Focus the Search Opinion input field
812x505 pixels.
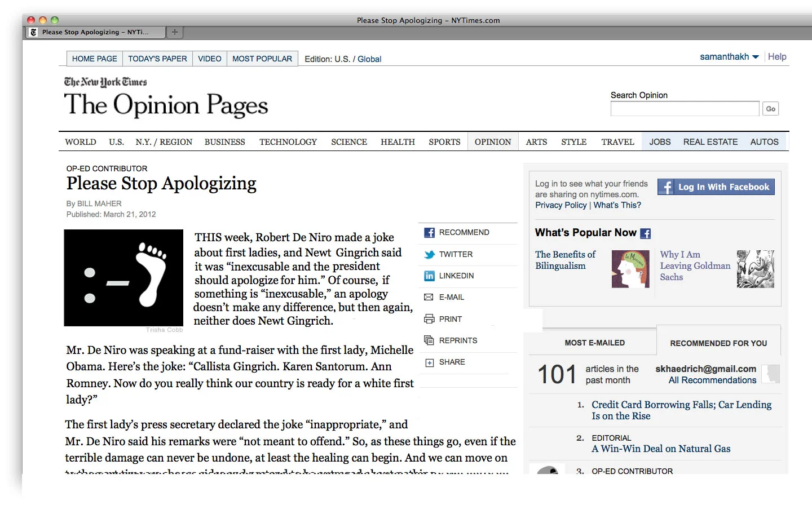(x=685, y=109)
